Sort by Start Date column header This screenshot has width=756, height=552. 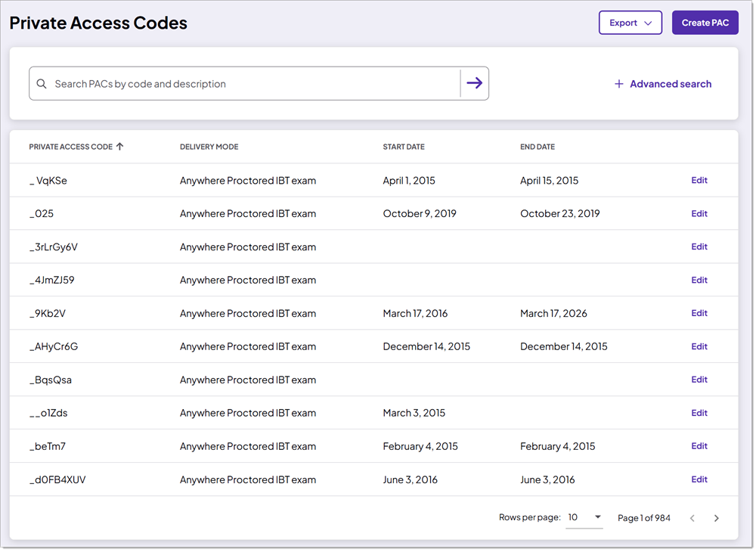coord(403,147)
